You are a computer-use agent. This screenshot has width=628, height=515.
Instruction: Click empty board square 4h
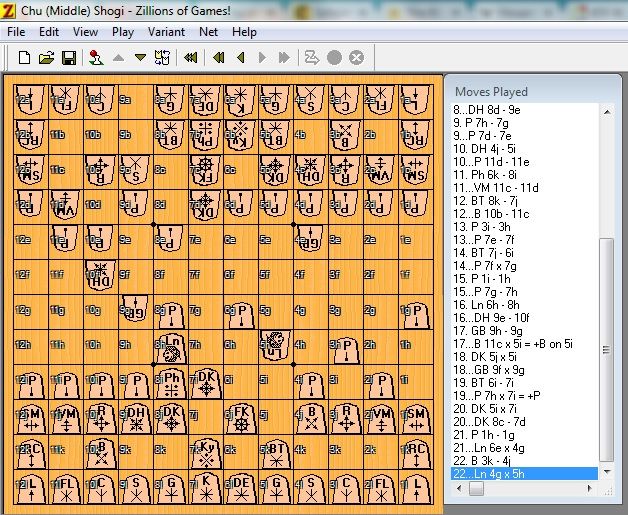click(x=311, y=346)
